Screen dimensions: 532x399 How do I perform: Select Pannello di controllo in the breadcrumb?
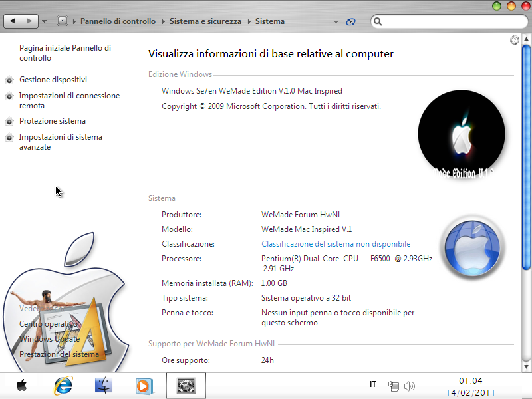(118, 21)
